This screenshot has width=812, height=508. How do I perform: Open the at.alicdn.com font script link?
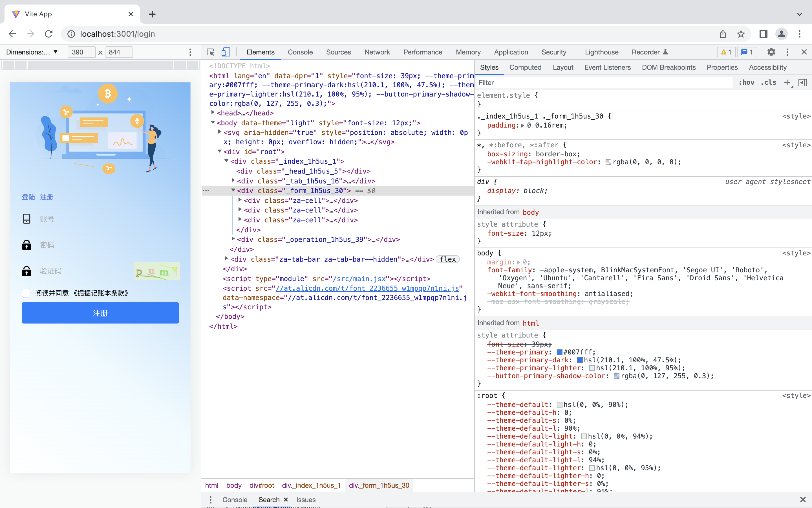[x=367, y=288]
